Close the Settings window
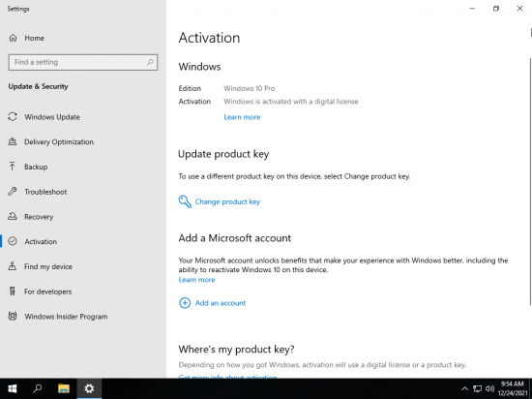The height and width of the screenshot is (399, 532). [519, 9]
